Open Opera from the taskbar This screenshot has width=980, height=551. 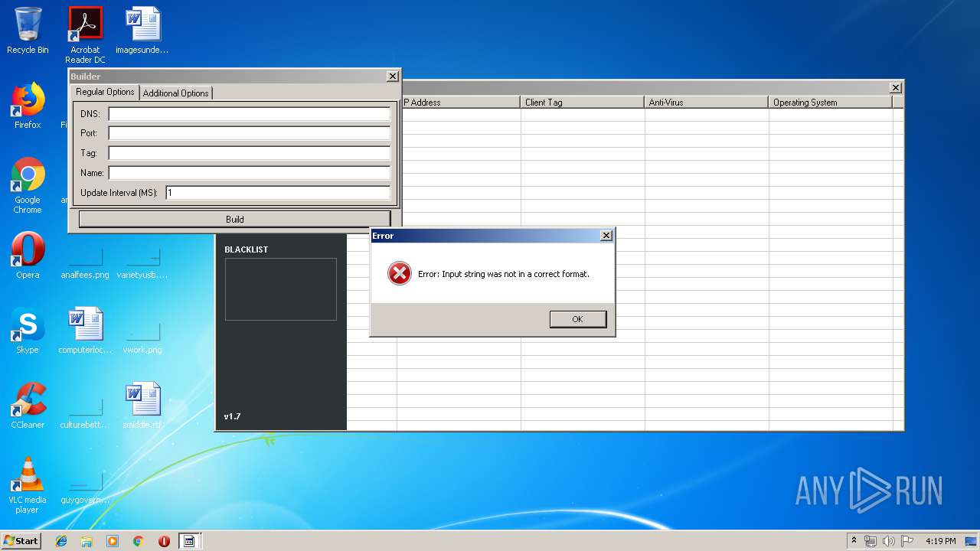164,541
